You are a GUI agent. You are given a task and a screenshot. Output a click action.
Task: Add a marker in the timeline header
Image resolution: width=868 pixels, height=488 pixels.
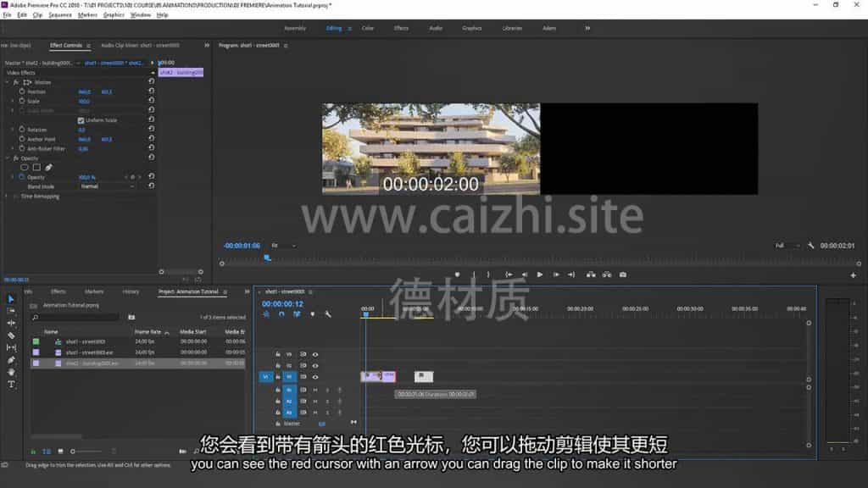(312, 314)
